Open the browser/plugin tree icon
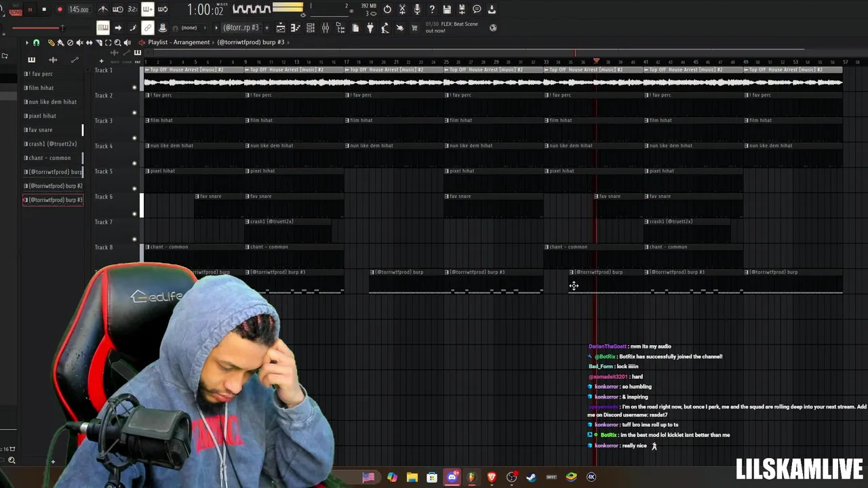The height and width of the screenshot is (488, 868). 340,28
